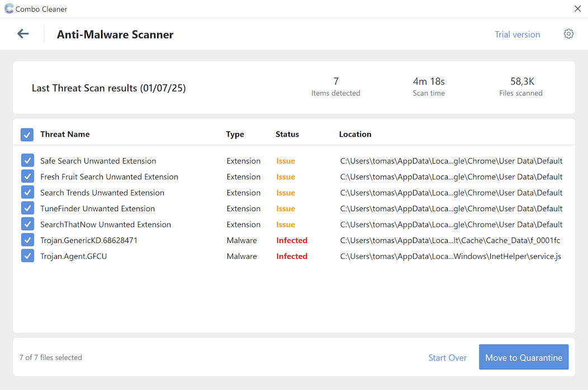Screen dimensions: 588x390
Task: Click the Location column header
Action: [355, 134]
